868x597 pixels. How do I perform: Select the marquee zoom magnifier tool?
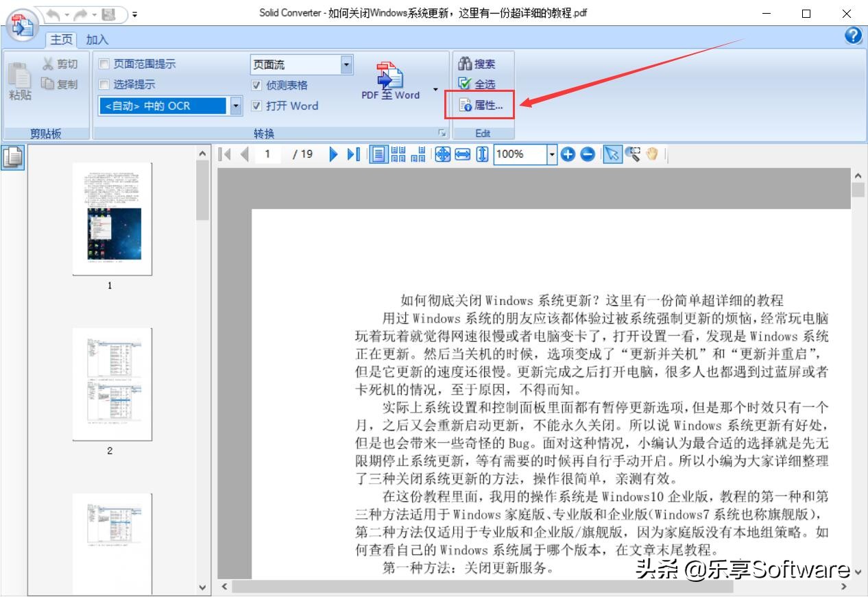point(632,154)
